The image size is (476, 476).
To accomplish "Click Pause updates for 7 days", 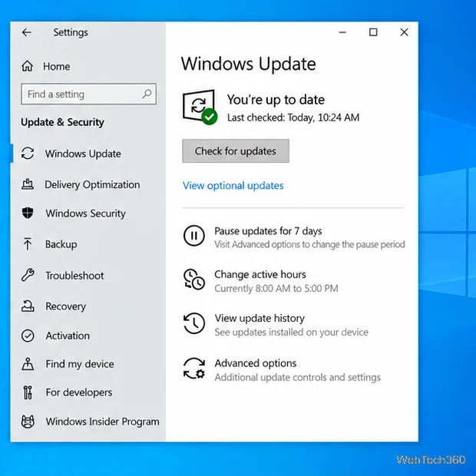I will [x=268, y=231].
